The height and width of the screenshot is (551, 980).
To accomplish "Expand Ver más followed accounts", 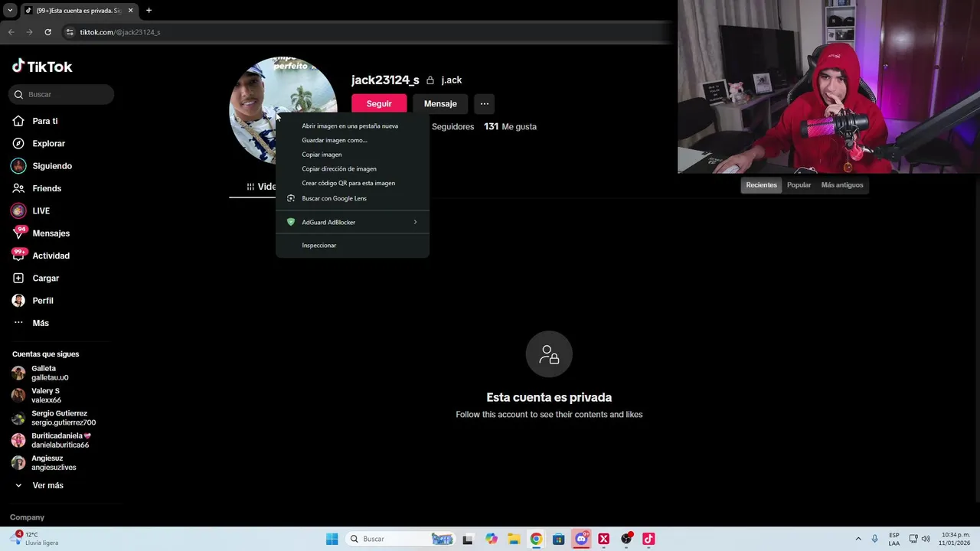I will pos(40,485).
